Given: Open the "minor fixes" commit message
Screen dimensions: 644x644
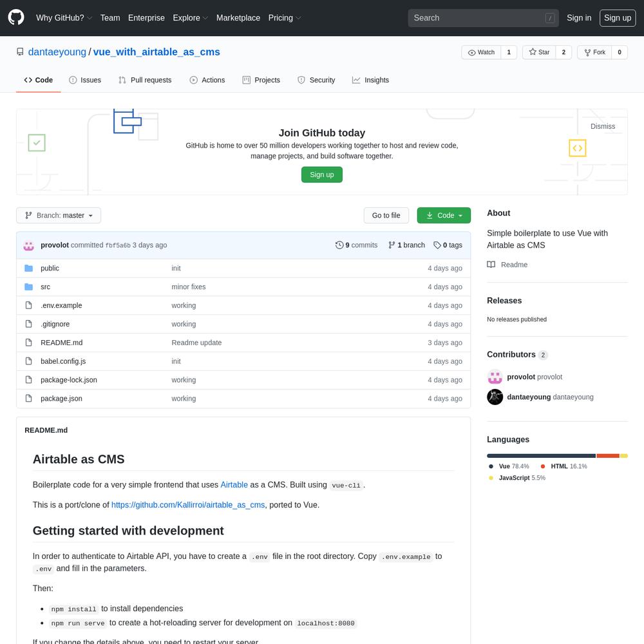Looking at the screenshot, I should [x=189, y=287].
